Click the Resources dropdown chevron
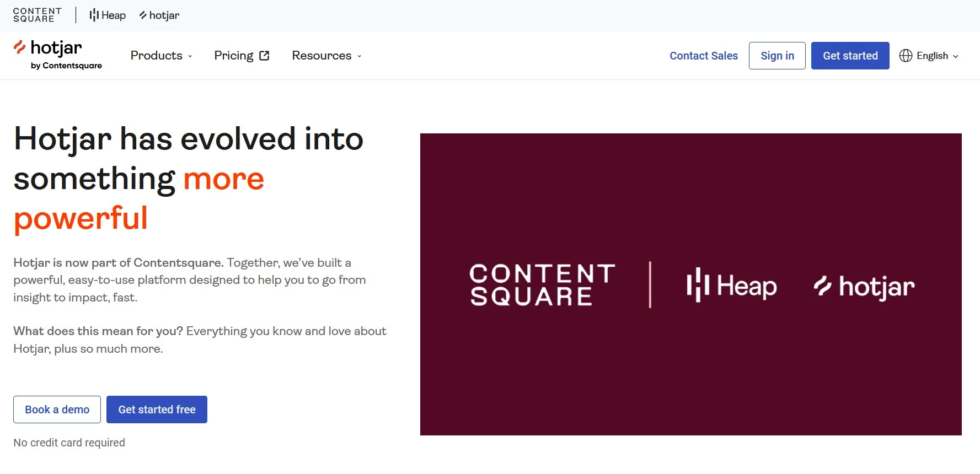 pos(360,56)
